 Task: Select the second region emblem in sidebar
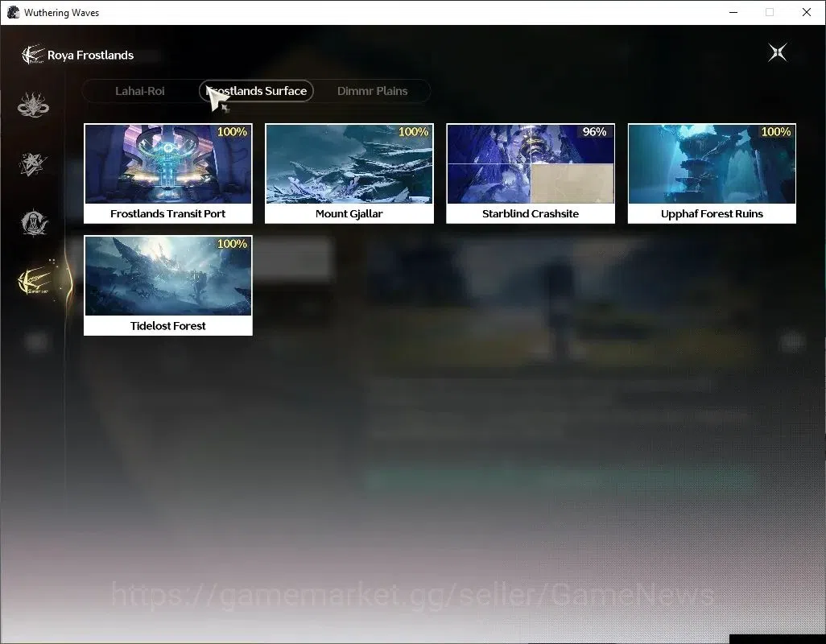point(33,163)
